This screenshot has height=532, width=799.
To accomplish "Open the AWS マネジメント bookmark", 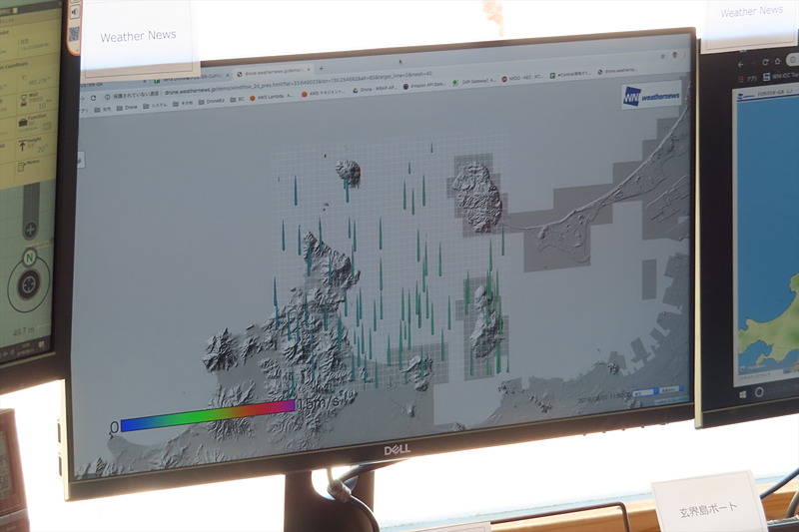I will (x=323, y=94).
